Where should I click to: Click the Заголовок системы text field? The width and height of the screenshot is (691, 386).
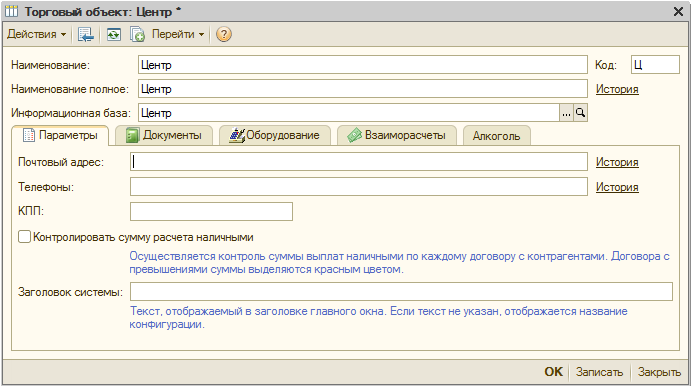[x=401, y=292]
